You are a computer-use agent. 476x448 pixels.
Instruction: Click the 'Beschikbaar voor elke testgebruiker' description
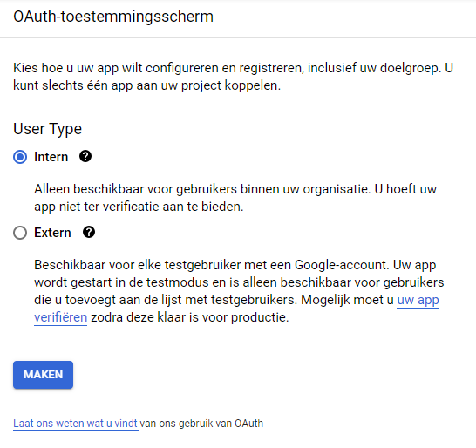pos(239,291)
